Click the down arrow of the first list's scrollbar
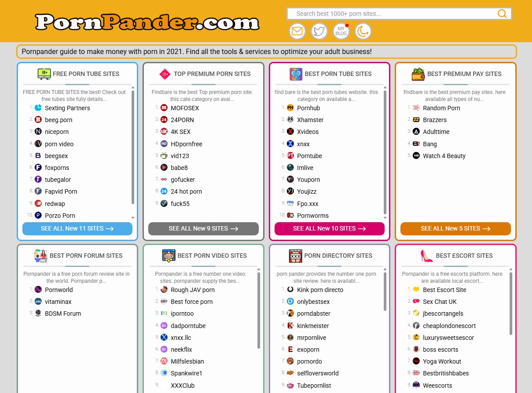Screen dimensions: 532x393 coord(133,218)
